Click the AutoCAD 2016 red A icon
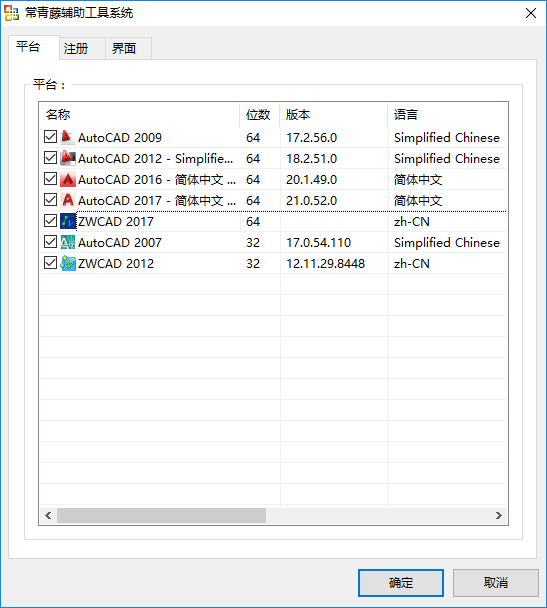Screen dimensions: 547x608 (x=68, y=179)
